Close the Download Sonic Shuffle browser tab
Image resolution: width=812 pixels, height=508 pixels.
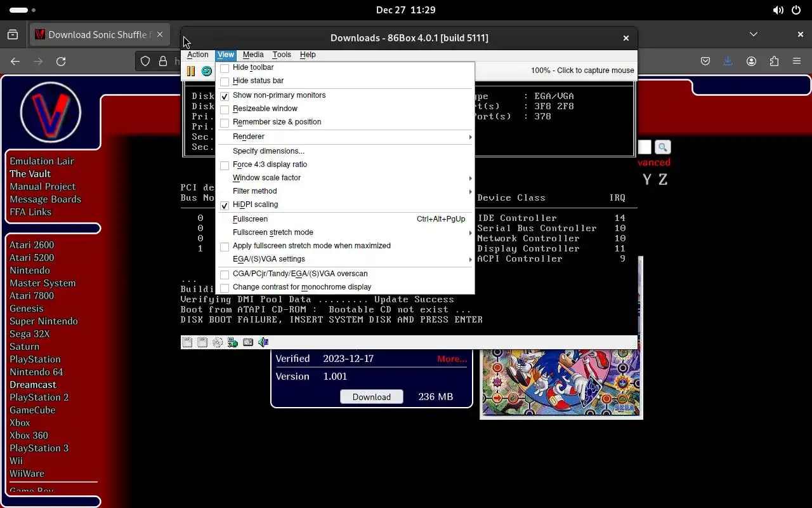160,34
